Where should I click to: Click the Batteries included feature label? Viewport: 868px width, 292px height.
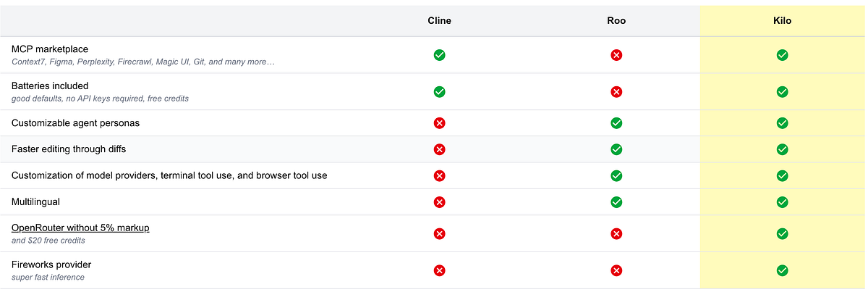[x=50, y=86]
